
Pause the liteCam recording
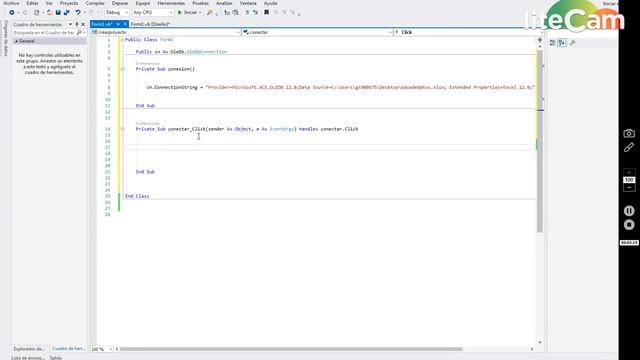(629, 211)
